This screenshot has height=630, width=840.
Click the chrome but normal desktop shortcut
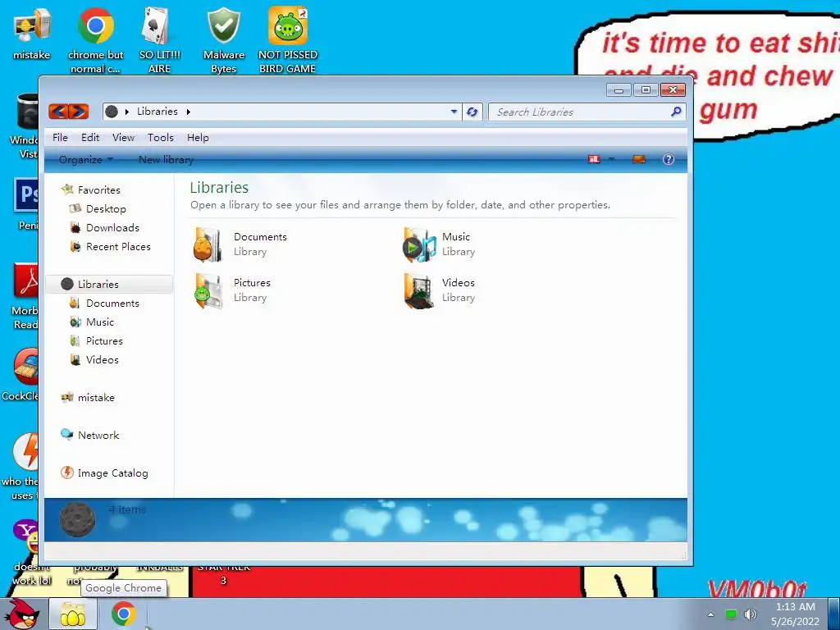tap(95, 41)
